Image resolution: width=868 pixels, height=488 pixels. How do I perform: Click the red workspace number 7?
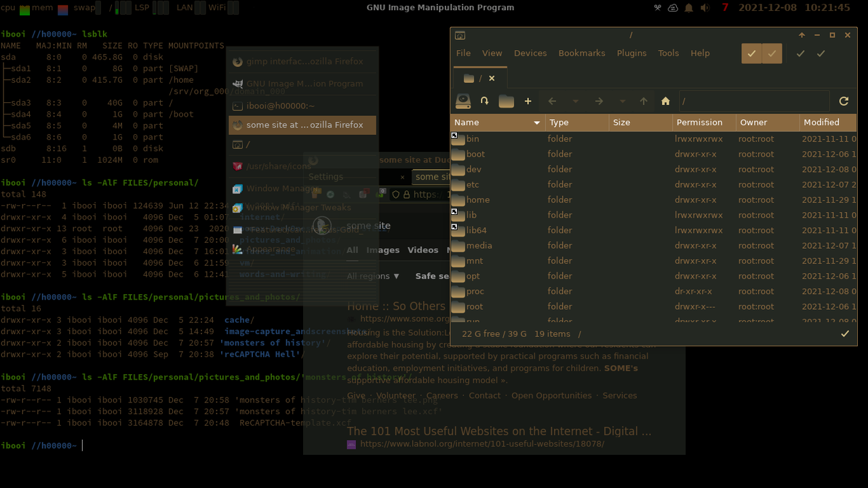725,7
